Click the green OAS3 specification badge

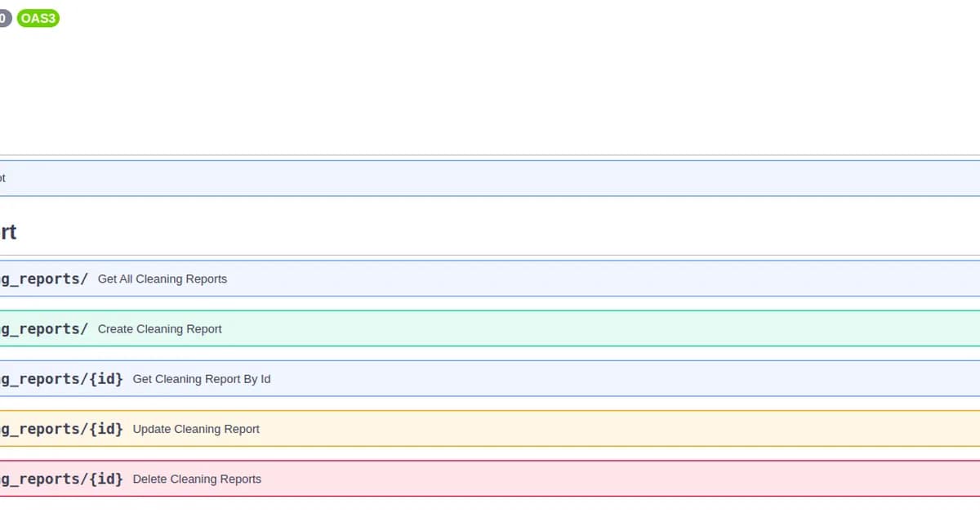pyautogui.click(x=38, y=18)
